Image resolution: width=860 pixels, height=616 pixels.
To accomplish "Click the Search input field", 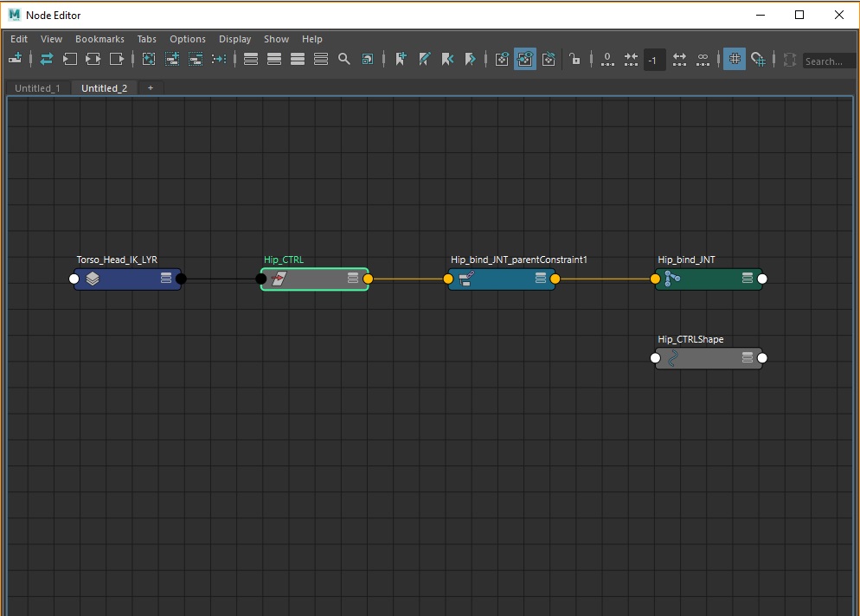I will tap(829, 61).
